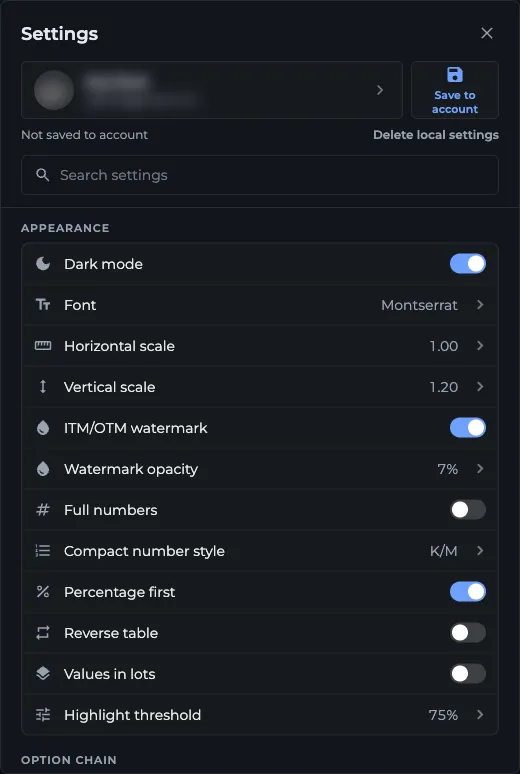Expand Highlight threshold chevron
This screenshot has width=520, height=774.
click(x=480, y=715)
